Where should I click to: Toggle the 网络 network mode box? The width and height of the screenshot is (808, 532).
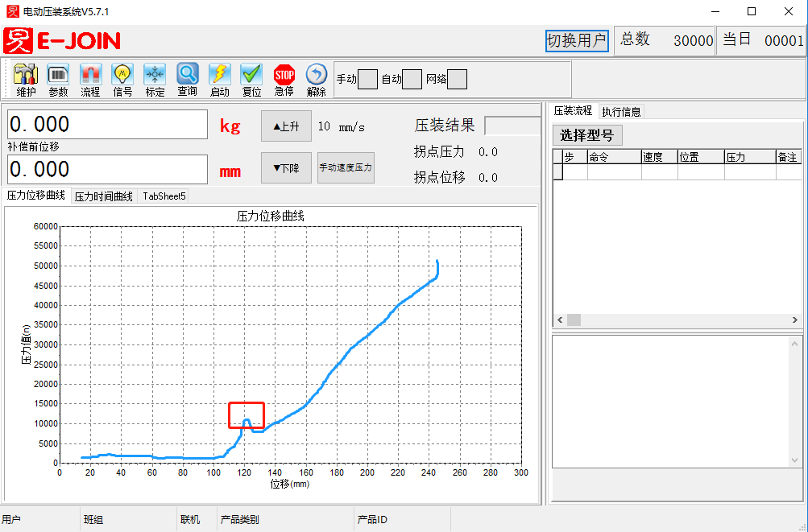(457, 79)
